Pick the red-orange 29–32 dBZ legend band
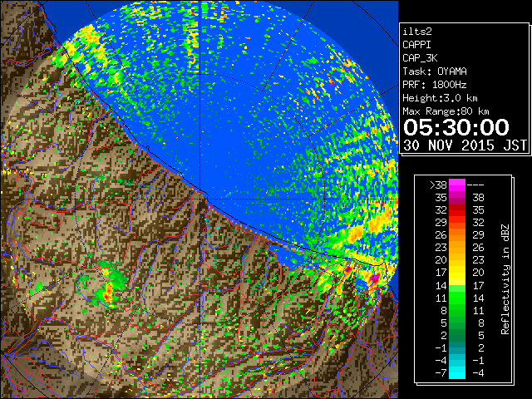This screenshot has width=532, height=399. 457,223
